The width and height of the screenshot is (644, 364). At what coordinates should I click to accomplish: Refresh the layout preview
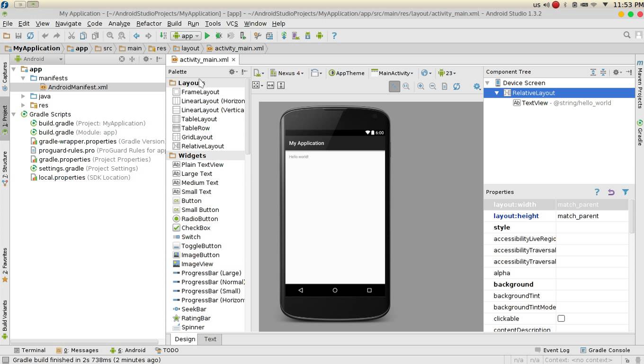[457, 86]
